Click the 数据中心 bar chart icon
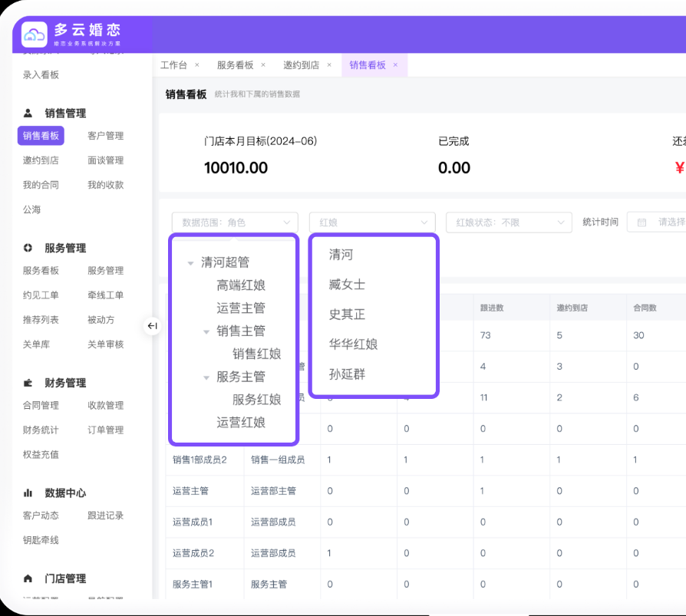The height and width of the screenshot is (616, 686). [28, 493]
